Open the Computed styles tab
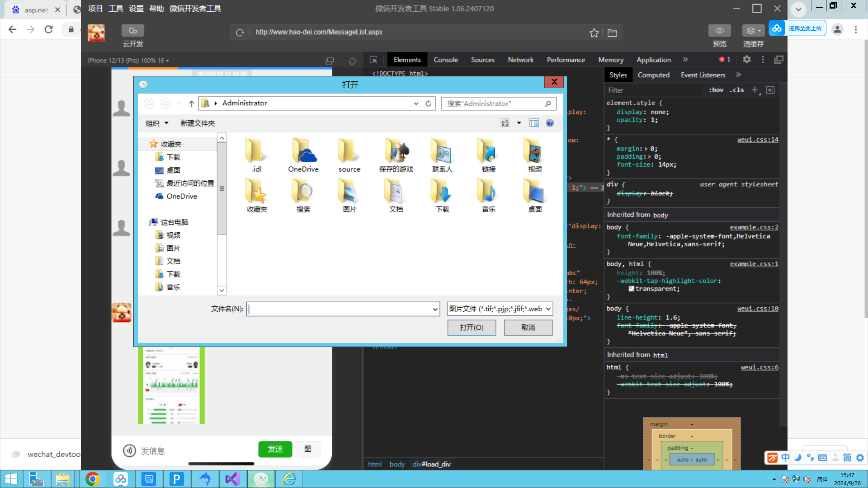868x488 pixels. coord(653,75)
